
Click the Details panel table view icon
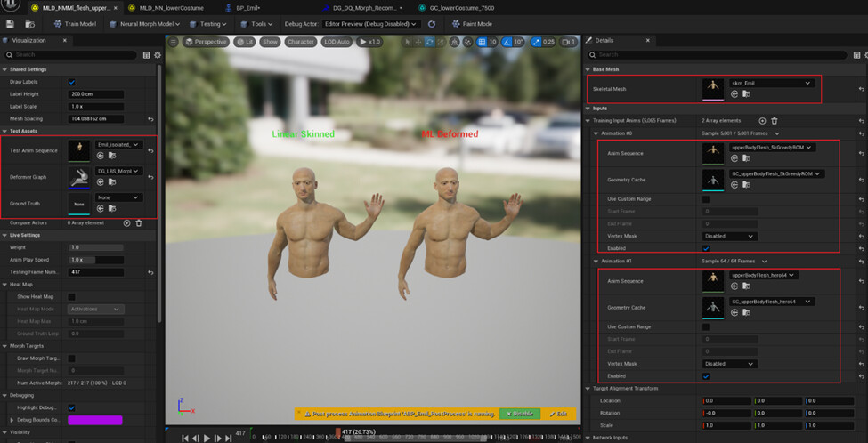click(x=857, y=55)
